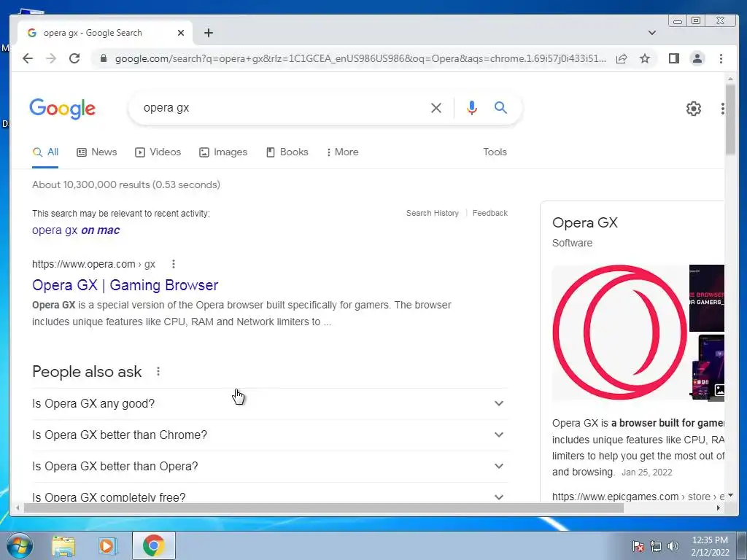This screenshot has width=747, height=560.
Task: Open the Search History link
Action: coord(432,213)
